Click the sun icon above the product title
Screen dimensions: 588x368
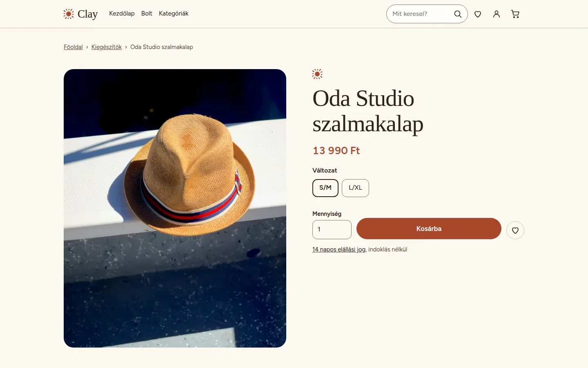(x=317, y=74)
